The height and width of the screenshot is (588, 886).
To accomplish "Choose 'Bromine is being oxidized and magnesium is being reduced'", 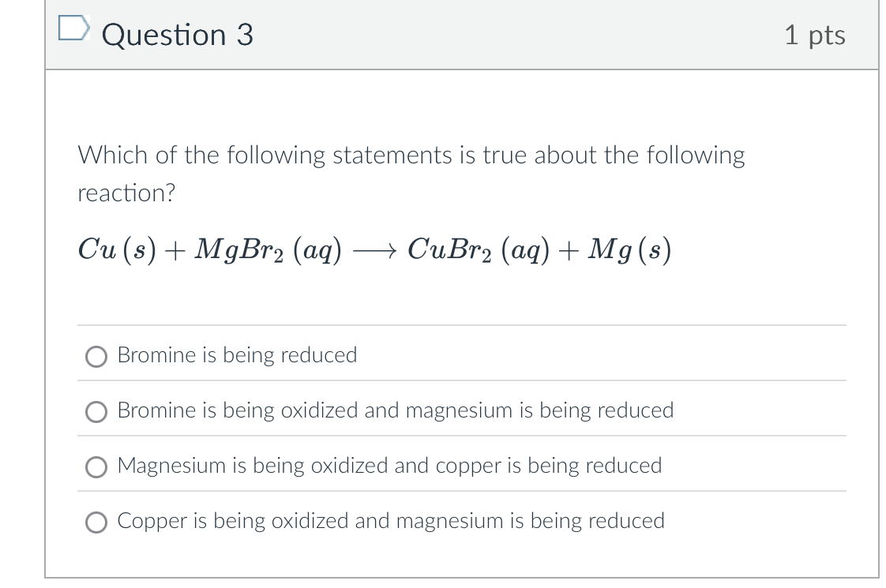I will coord(96,411).
